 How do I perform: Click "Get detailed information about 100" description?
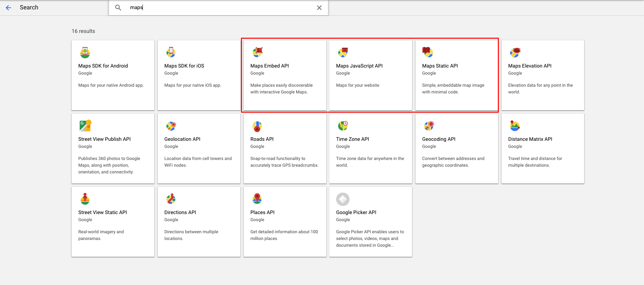pyautogui.click(x=284, y=235)
